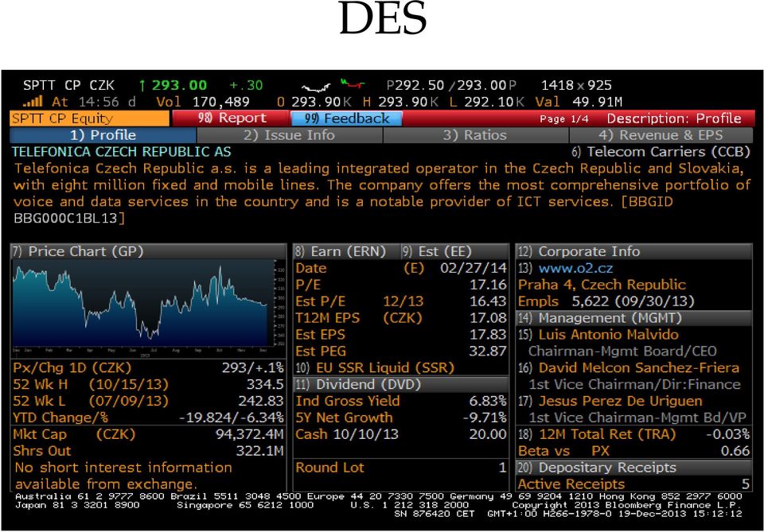The image size is (764, 532).
Task: Open 18) 12M Total Ret (TRA)
Action: click(597, 434)
